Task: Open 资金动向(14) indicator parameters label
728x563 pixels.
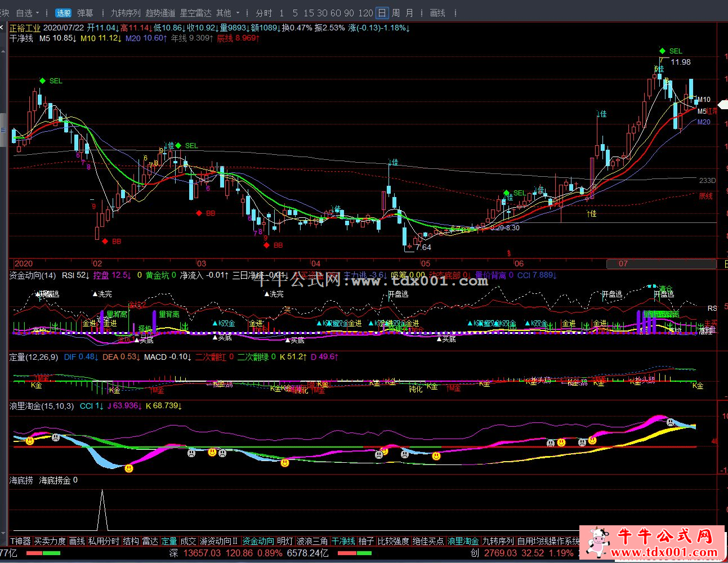Action: coord(33,275)
